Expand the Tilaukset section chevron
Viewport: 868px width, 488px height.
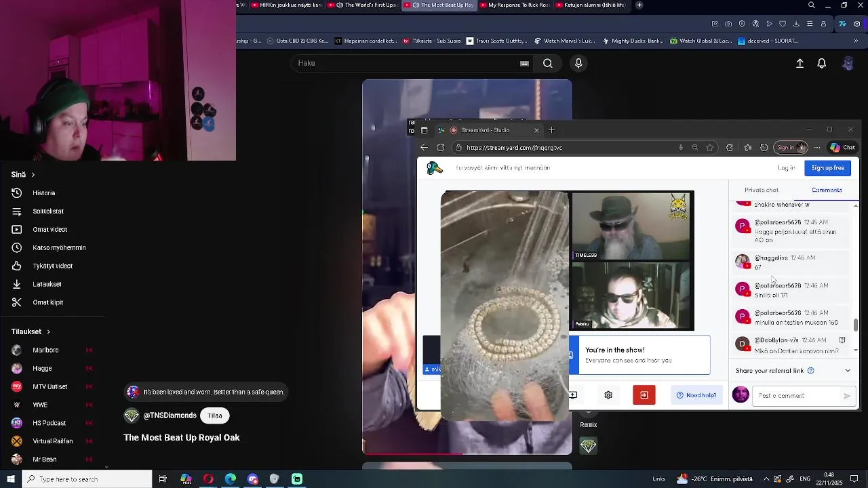(48, 332)
